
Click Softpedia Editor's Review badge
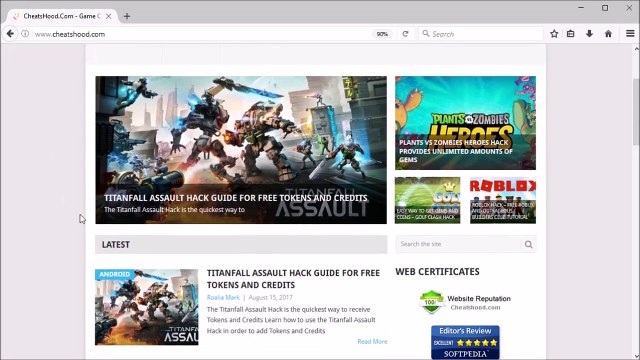[465, 342]
